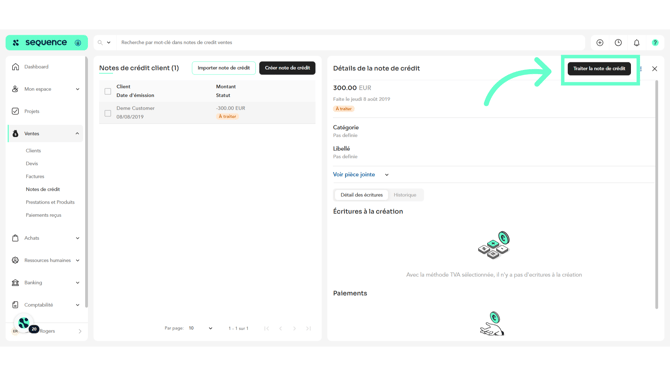Viewport: 670px width, 376px height.
Task: Open the Clients submenu item
Action: 33,151
